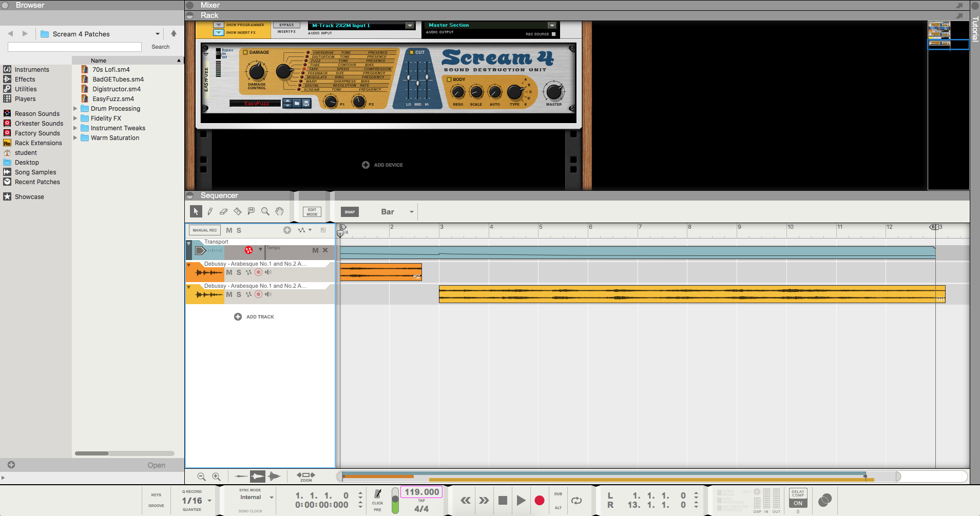Open Effects in the browser sidebar

[20, 80]
